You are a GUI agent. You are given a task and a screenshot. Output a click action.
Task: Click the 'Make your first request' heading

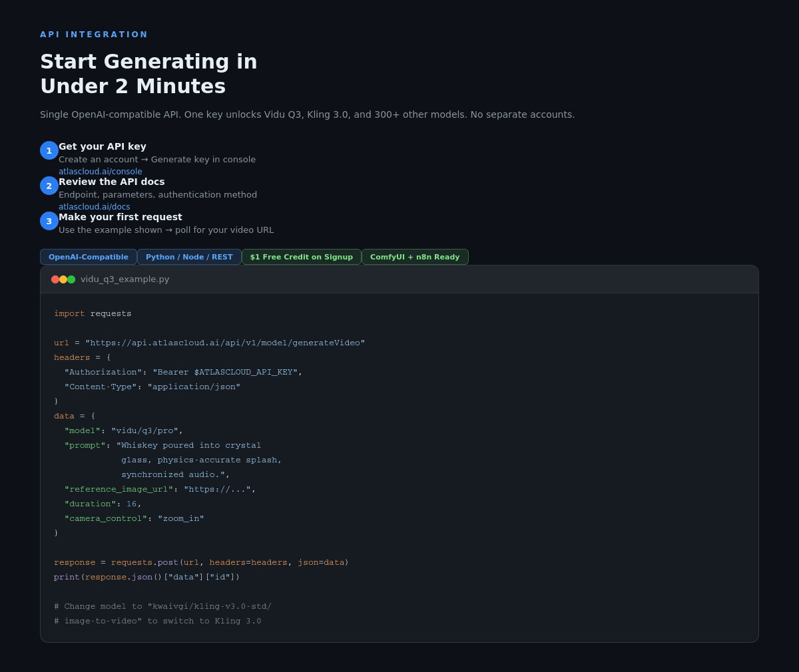pos(120,217)
